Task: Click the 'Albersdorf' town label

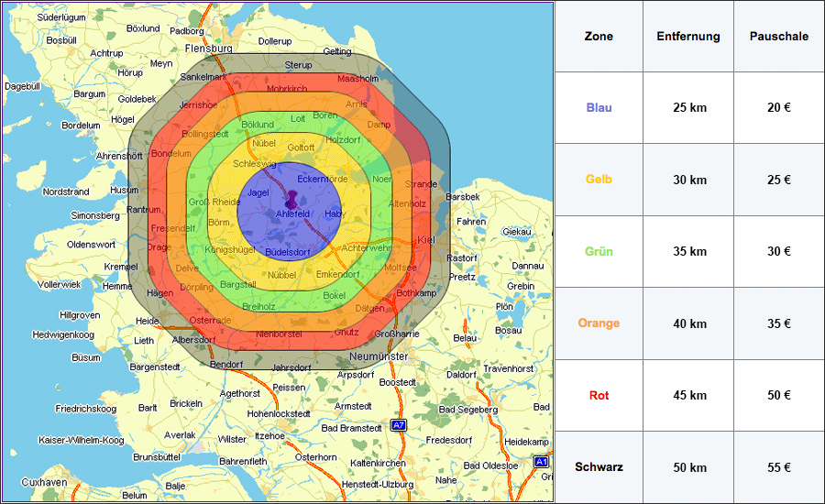Action: coord(193,340)
